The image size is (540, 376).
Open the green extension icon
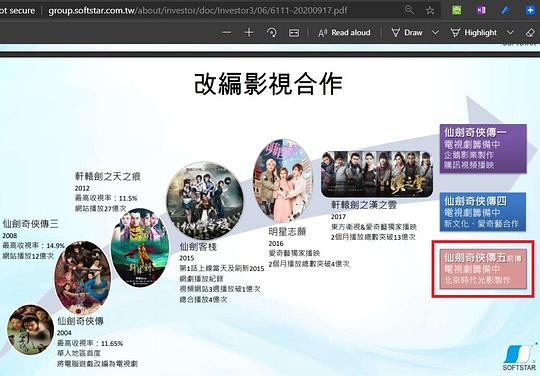click(x=456, y=10)
